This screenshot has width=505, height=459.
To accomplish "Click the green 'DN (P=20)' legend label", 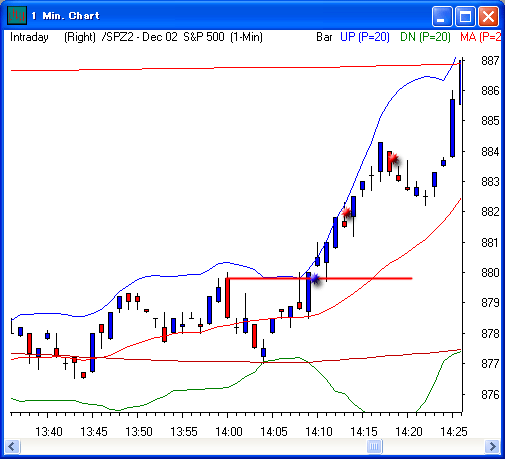I will pos(425,37).
